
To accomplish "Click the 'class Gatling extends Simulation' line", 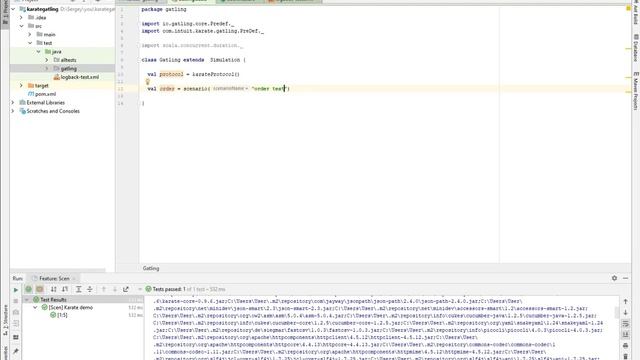I will pyautogui.click(x=194, y=60).
